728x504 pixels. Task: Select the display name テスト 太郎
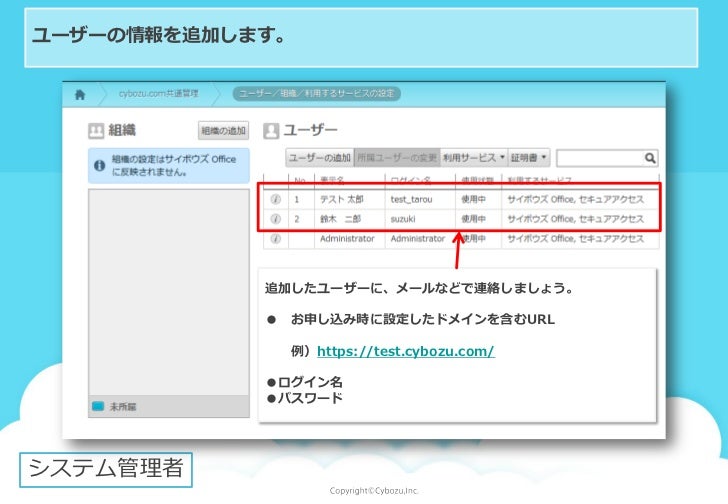coord(342,200)
